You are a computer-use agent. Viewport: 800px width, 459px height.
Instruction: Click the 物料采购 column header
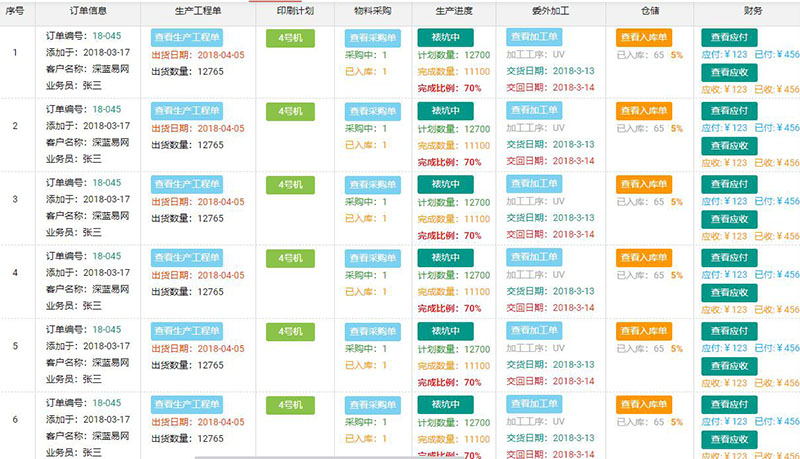point(373,11)
